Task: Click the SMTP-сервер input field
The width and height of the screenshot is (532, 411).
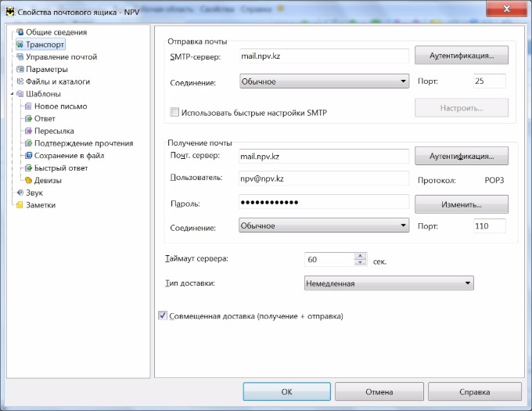Action: pos(324,56)
